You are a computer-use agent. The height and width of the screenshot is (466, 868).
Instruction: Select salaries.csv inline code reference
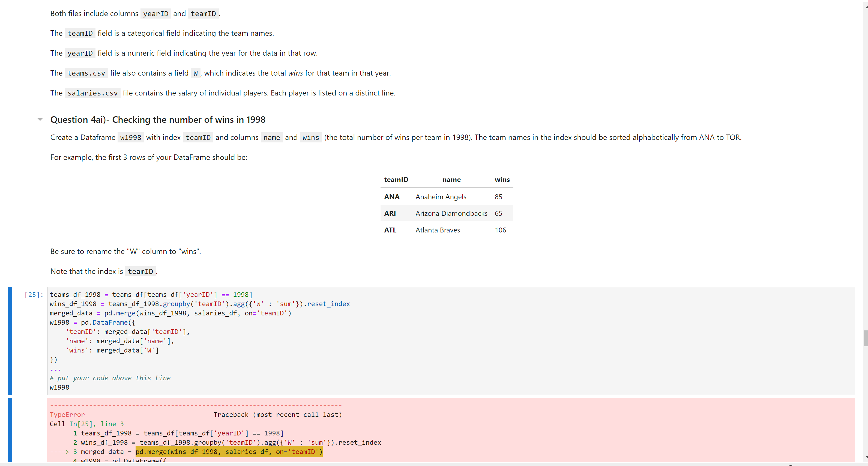(x=92, y=93)
